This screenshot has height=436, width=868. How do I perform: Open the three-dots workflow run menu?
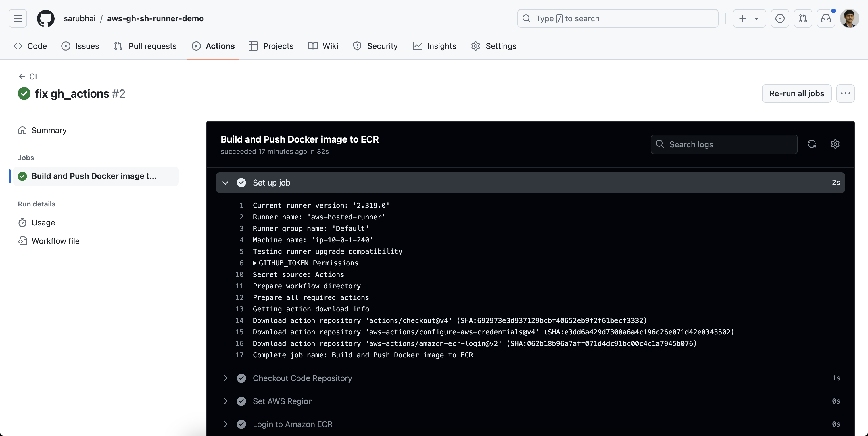point(845,93)
